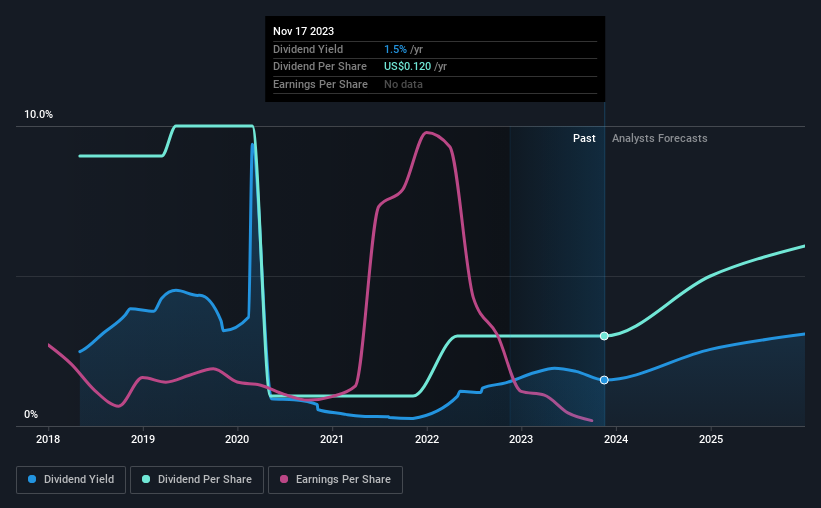The width and height of the screenshot is (821, 508).
Task: Select the Dividend Per Share data point marker
Action: (604, 336)
